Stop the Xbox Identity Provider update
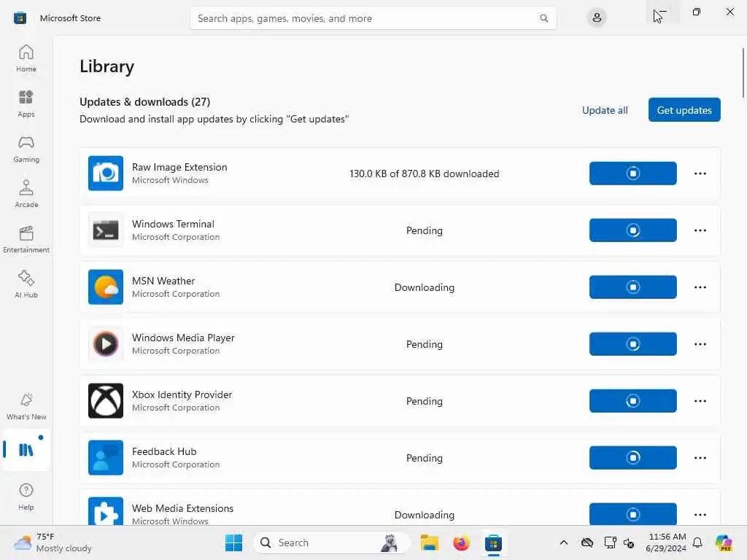747x560 pixels. point(632,401)
